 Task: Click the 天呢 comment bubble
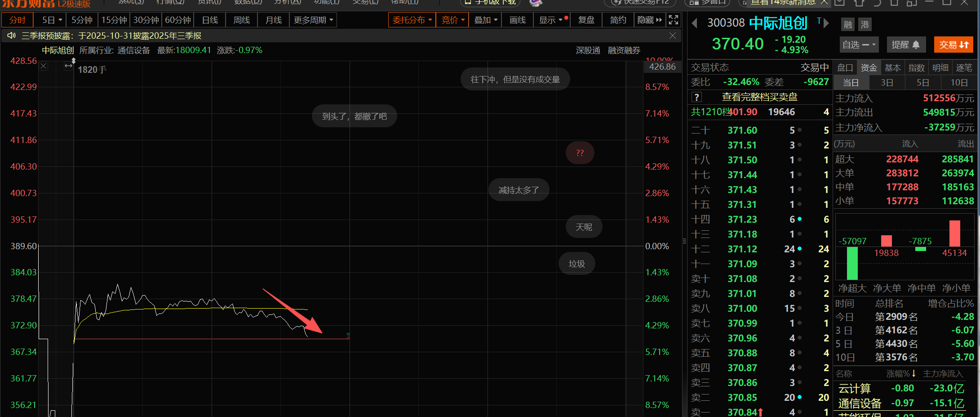coord(584,227)
